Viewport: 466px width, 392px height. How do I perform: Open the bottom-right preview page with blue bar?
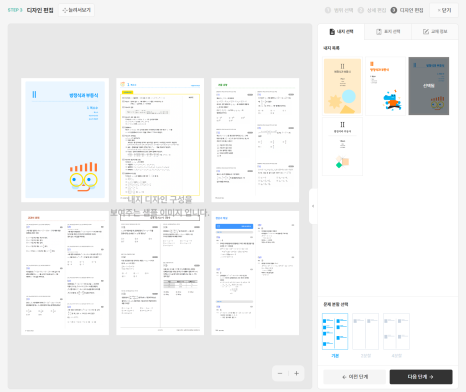tap(255, 273)
